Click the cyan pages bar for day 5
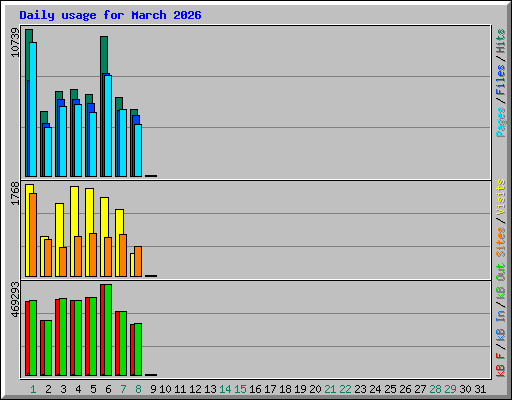 point(93,144)
